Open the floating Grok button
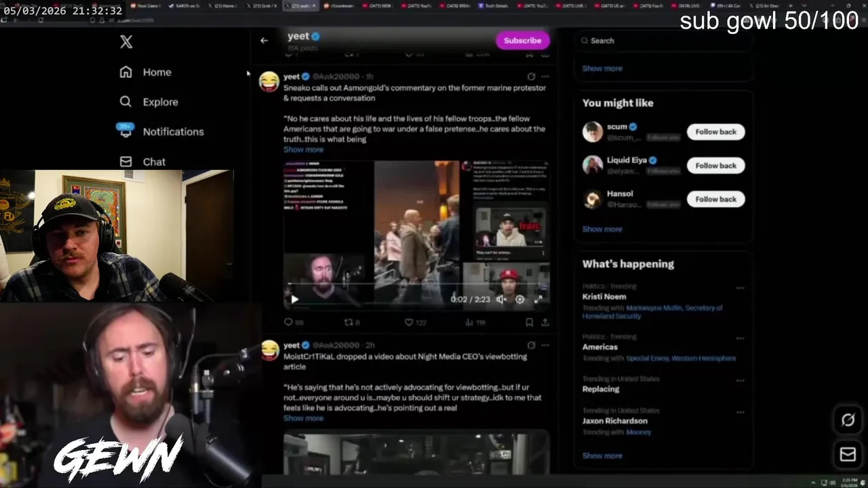 848,420
